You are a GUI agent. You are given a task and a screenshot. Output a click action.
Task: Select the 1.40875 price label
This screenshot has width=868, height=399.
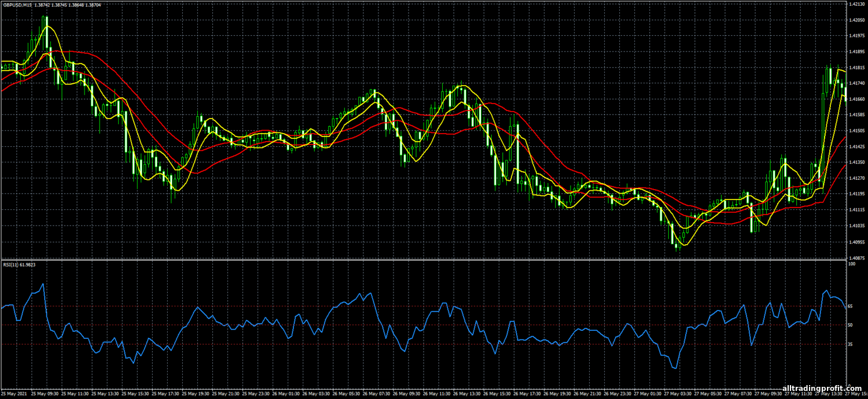coord(857,257)
